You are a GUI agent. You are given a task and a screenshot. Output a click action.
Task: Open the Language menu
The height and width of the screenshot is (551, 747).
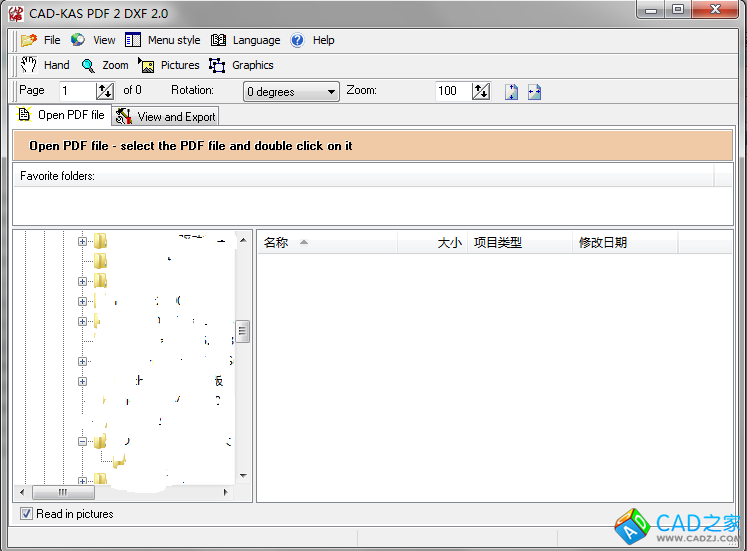click(x=245, y=40)
